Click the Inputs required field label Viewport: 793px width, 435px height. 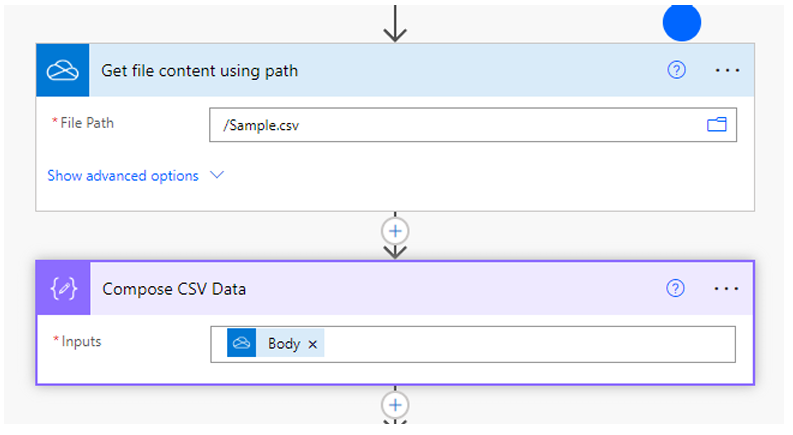click(x=77, y=341)
